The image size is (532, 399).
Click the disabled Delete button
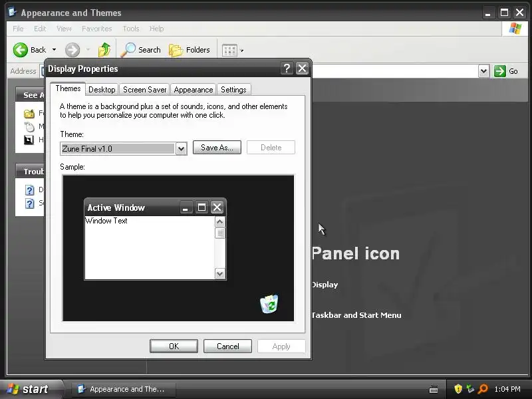coord(271,148)
